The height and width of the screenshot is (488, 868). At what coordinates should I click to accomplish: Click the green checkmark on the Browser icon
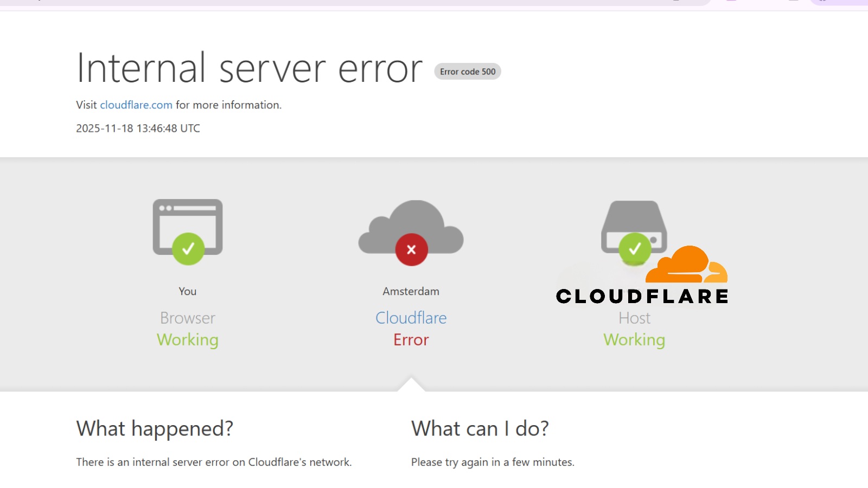187,249
